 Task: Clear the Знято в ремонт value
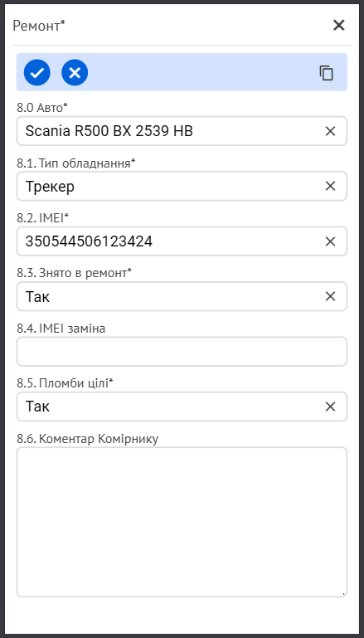pyautogui.click(x=330, y=296)
